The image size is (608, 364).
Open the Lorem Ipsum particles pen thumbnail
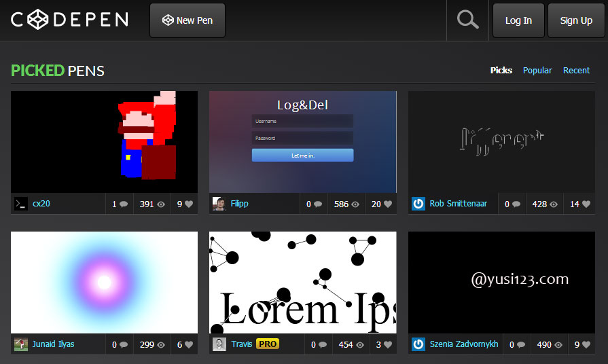point(303,283)
